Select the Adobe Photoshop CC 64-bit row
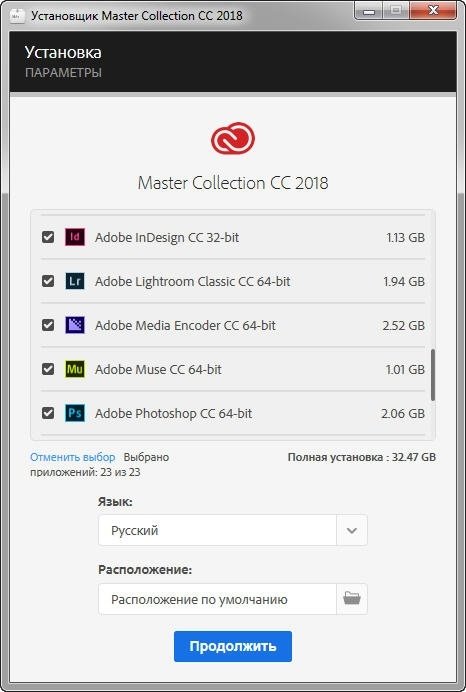Image resolution: width=466 pixels, height=692 pixels. (233, 414)
